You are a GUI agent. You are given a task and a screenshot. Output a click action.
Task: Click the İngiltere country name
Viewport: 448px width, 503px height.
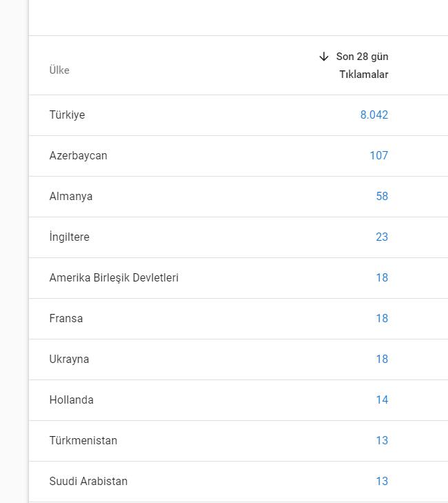tap(69, 237)
